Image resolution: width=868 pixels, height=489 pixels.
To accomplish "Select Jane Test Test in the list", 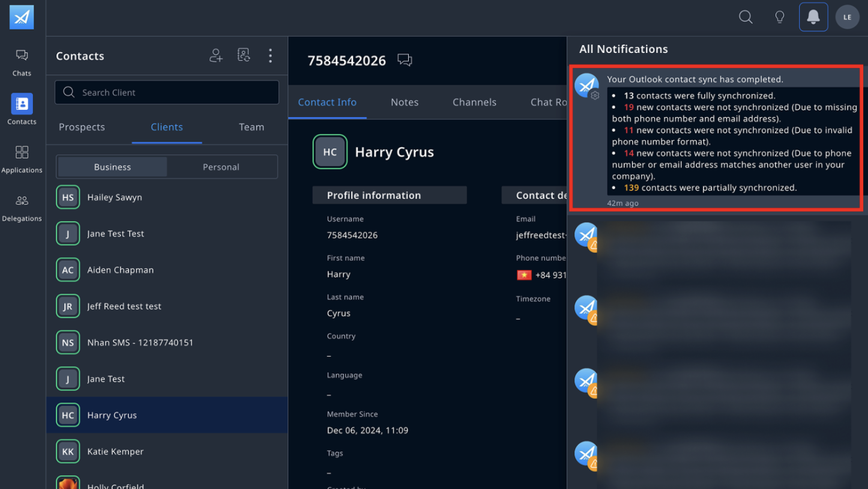I will [x=167, y=234].
